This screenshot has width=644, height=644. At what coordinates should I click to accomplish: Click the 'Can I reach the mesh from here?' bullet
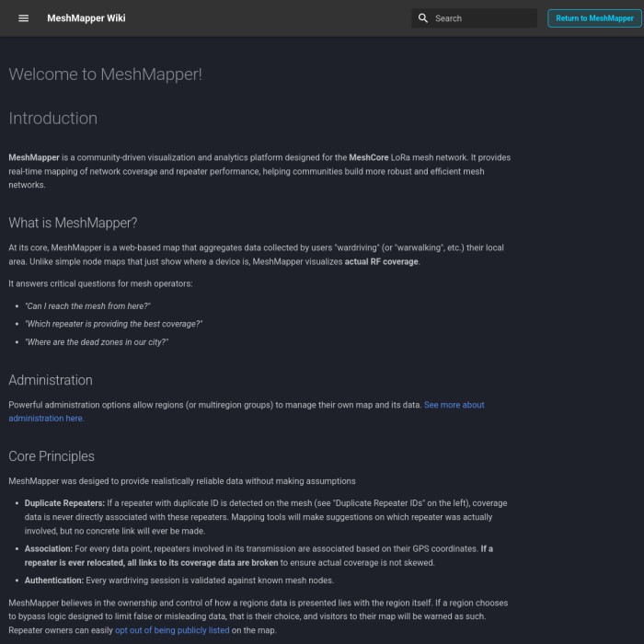[88, 305]
